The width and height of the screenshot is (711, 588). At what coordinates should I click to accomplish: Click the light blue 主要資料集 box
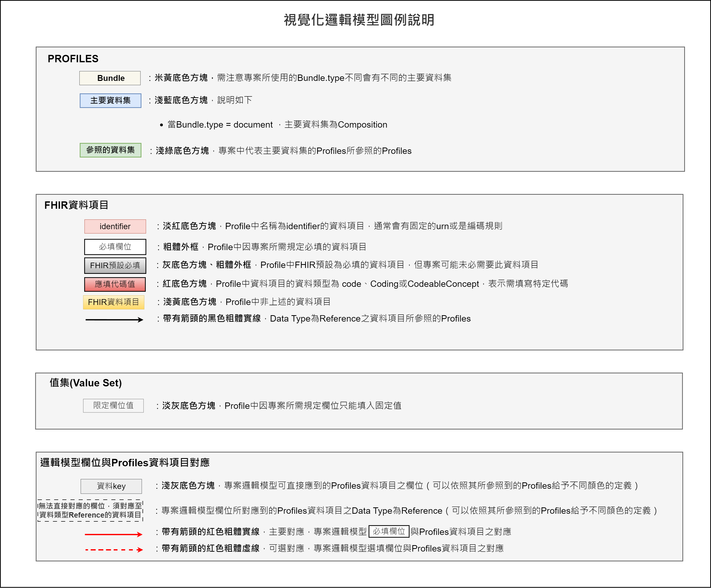(x=110, y=101)
